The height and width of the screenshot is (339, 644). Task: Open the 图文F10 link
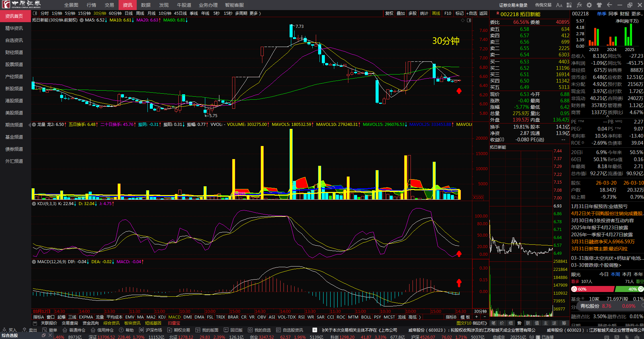point(464,323)
